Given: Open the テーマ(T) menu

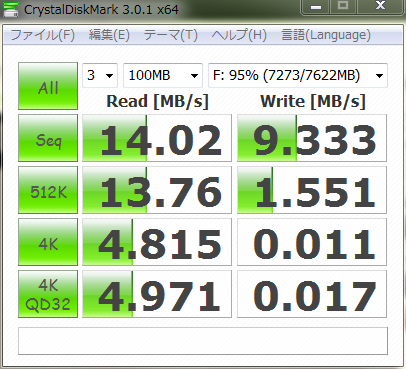Looking at the screenshot, I should tap(170, 35).
